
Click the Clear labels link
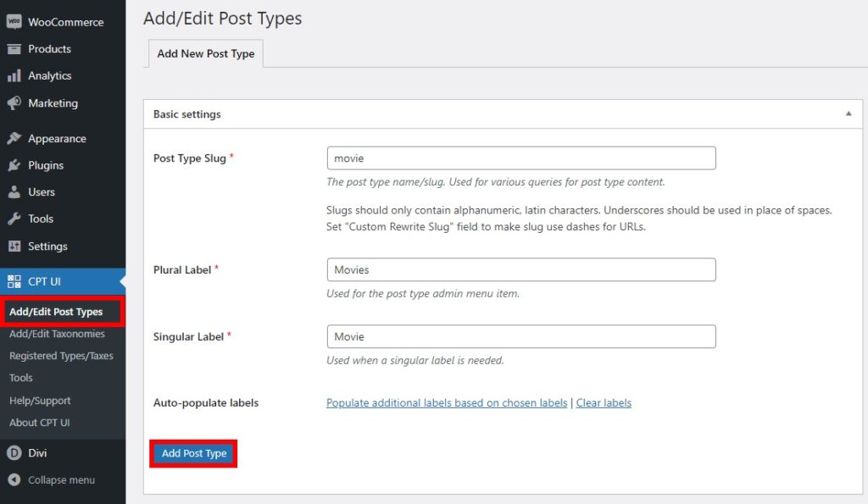[x=604, y=403]
